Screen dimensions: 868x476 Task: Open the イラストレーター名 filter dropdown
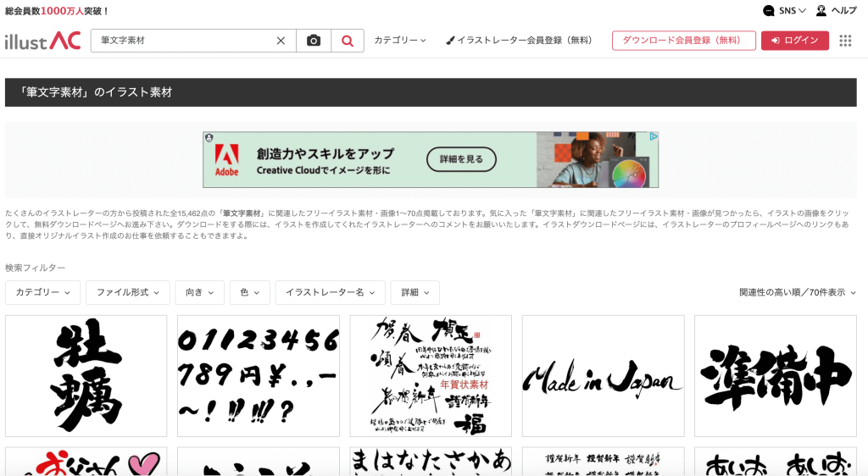[330, 292]
